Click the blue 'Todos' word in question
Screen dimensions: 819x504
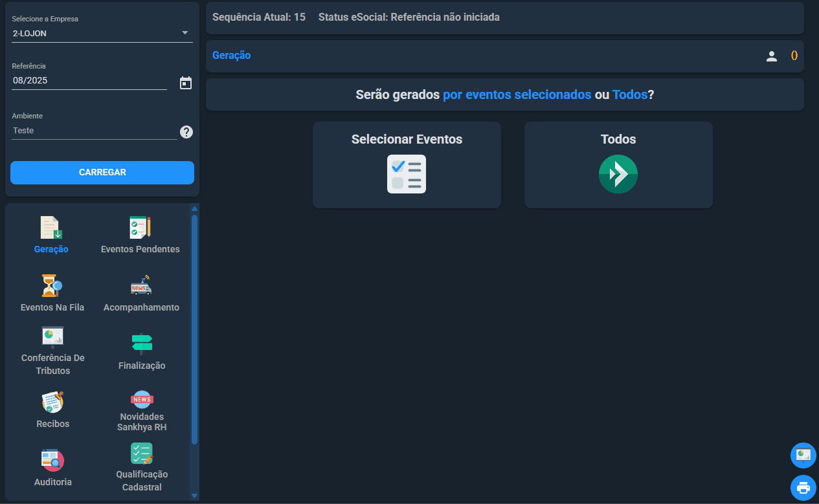pos(630,94)
